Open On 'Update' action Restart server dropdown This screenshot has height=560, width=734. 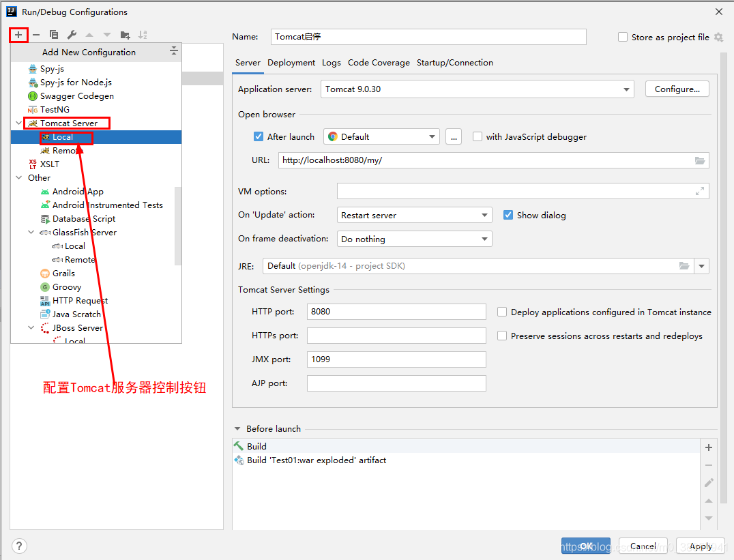tap(414, 215)
